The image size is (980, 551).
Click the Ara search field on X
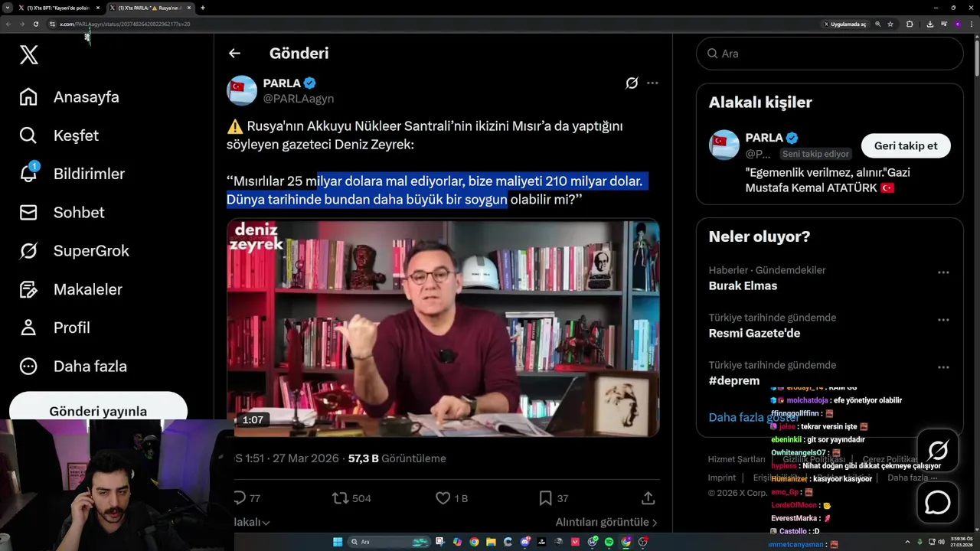pos(829,54)
